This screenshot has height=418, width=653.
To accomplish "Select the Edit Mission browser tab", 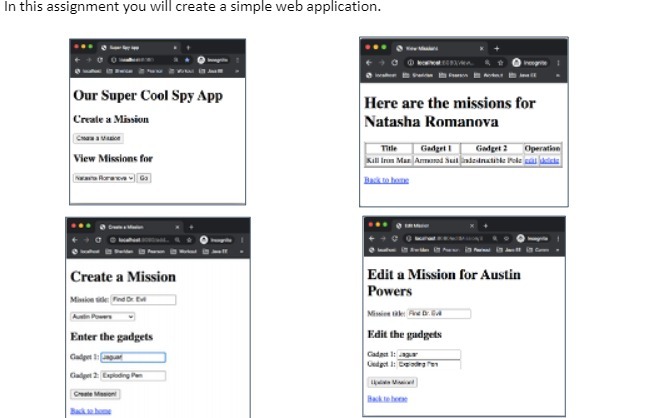I will pyautogui.click(x=435, y=226).
